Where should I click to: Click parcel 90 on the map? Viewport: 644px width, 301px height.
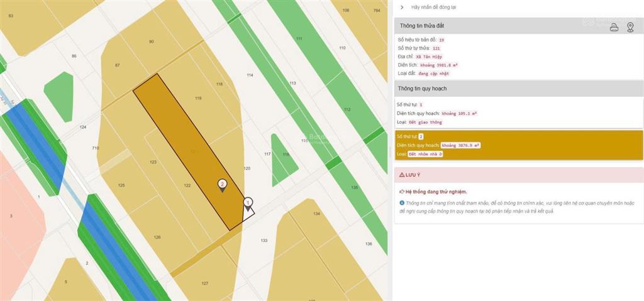click(151, 42)
